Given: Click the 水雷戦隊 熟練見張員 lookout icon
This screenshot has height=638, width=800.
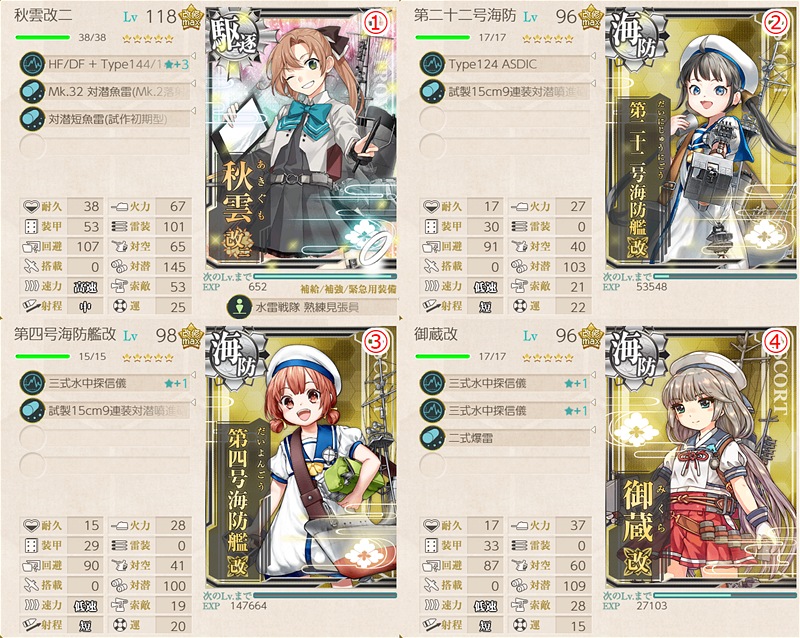Looking at the screenshot, I should coord(239,307).
